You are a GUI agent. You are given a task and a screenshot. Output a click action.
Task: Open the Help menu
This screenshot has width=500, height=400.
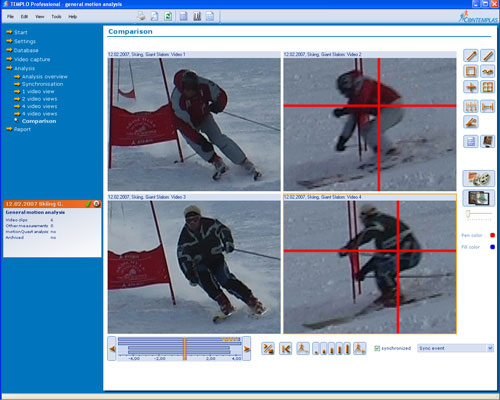(x=73, y=17)
